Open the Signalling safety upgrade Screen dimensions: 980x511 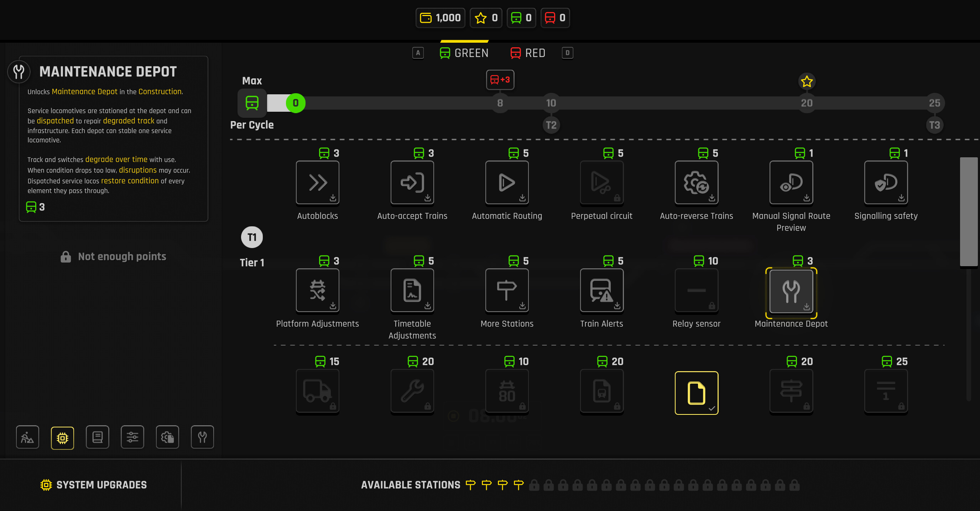pyautogui.click(x=886, y=183)
